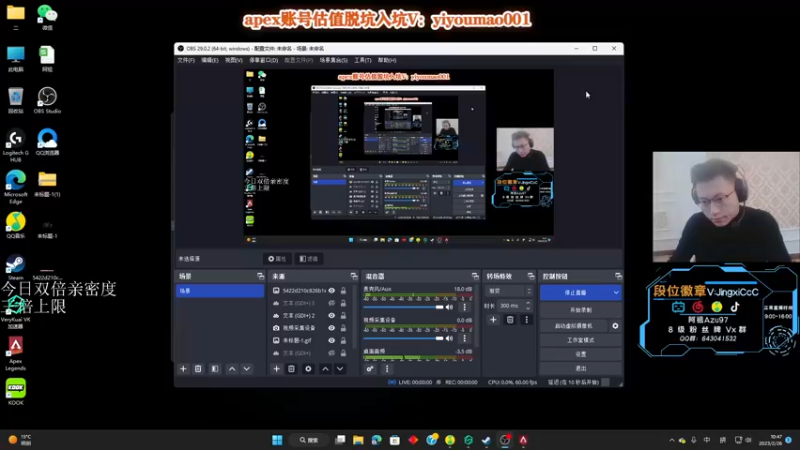800x450 pixels.
Task: Click the 工作室模式 studio mode button
Action: [581, 340]
